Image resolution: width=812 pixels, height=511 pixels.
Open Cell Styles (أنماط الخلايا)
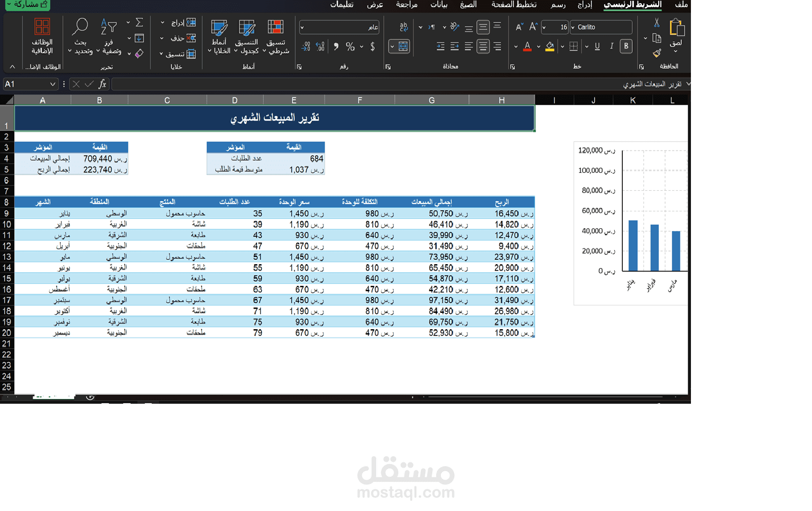tap(219, 36)
